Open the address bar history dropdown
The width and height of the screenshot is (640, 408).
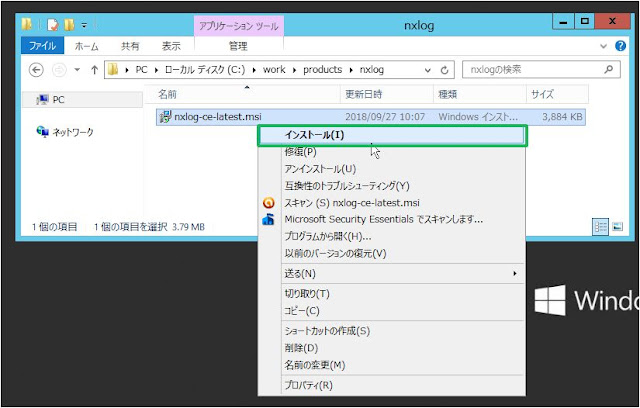click(x=427, y=70)
